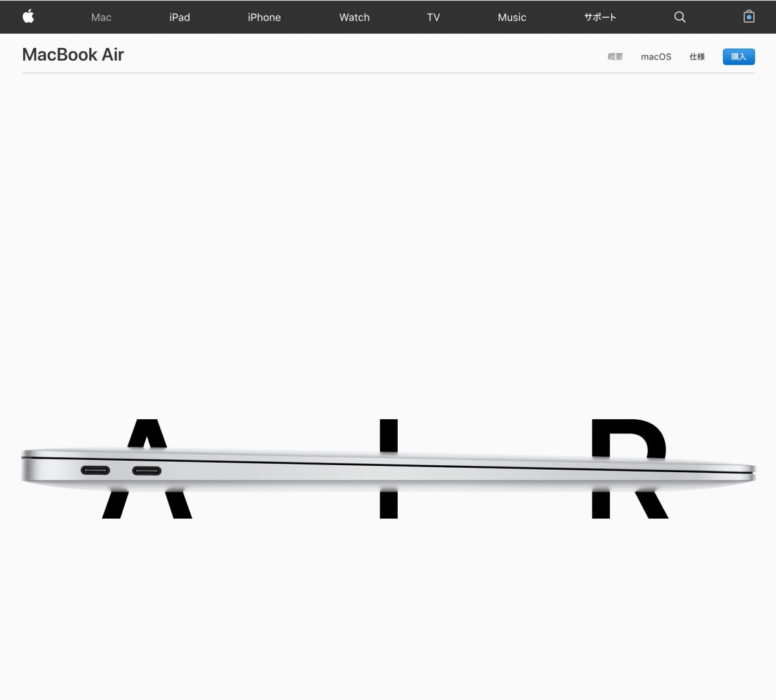Open the サポート support menu item

[600, 17]
